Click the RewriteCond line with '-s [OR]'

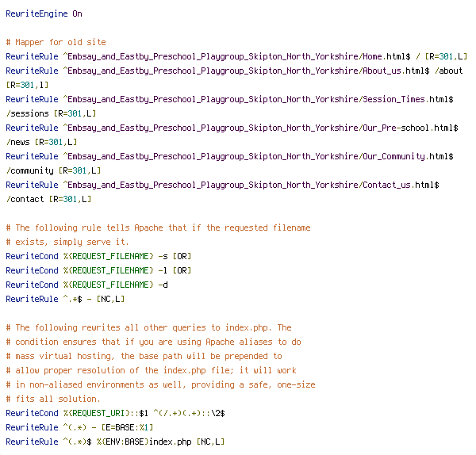pos(98,256)
